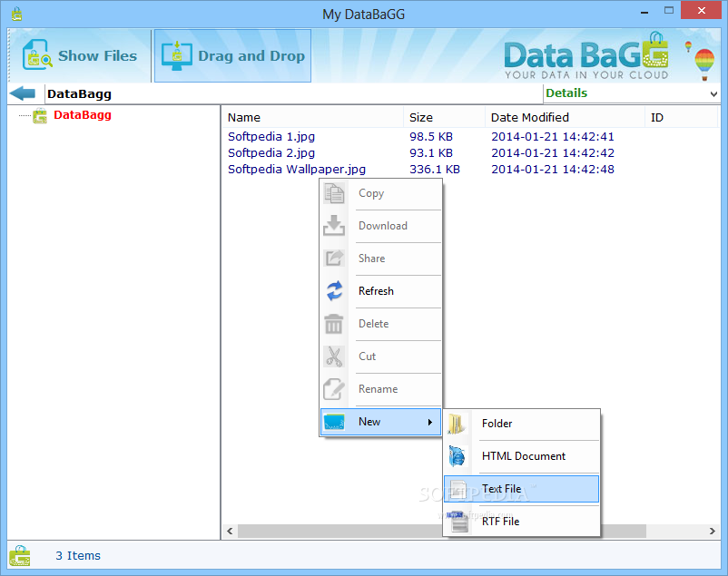728x576 pixels.
Task: Click the New item blue icon
Action: tap(334, 422)
